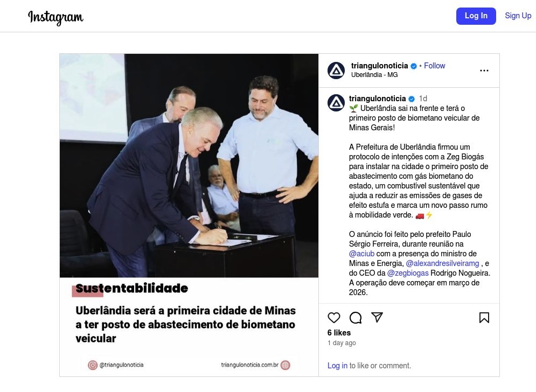
Task: View the 6 likes list
Action: pyautogui.click(x=339, y=333)
